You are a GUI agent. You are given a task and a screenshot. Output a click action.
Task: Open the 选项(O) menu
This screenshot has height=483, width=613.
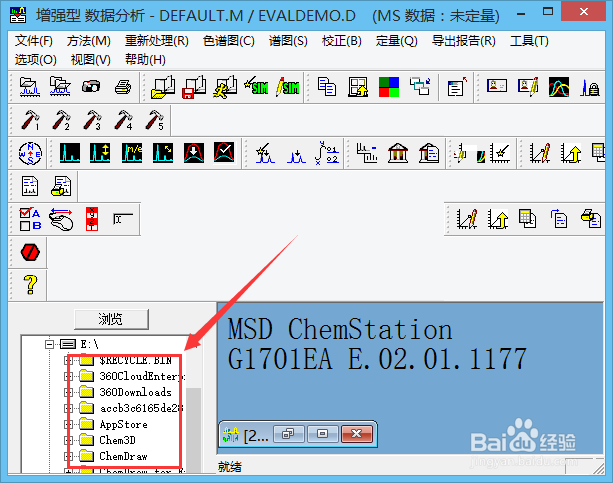pos(36,59)
